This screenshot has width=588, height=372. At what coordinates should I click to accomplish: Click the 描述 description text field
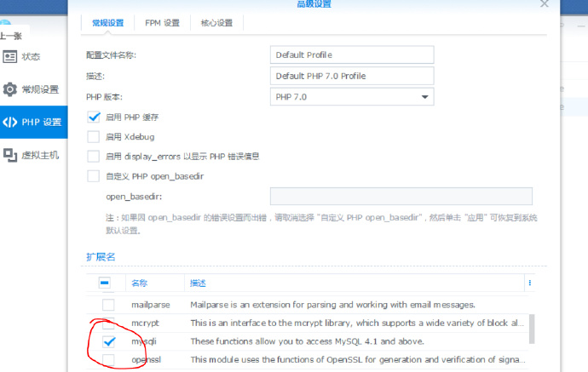[x=351, y=76]
